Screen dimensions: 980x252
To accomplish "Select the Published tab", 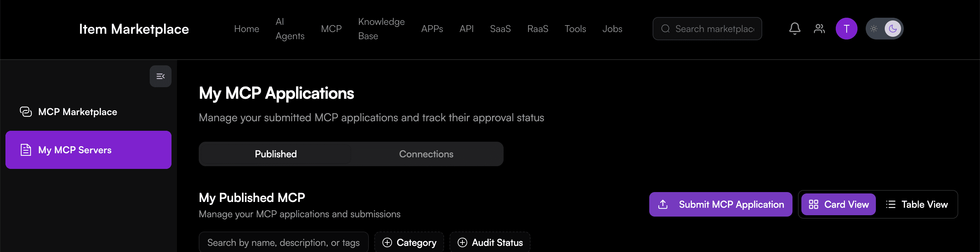I will point(275,154).
